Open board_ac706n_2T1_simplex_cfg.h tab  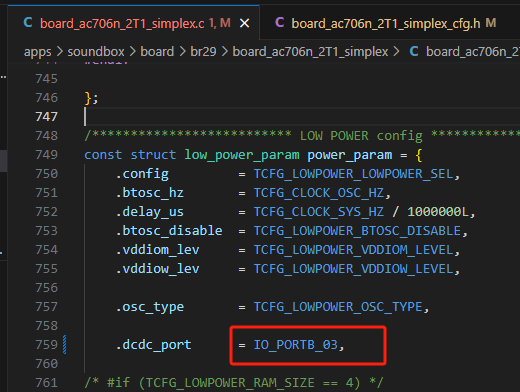point(386,23)
